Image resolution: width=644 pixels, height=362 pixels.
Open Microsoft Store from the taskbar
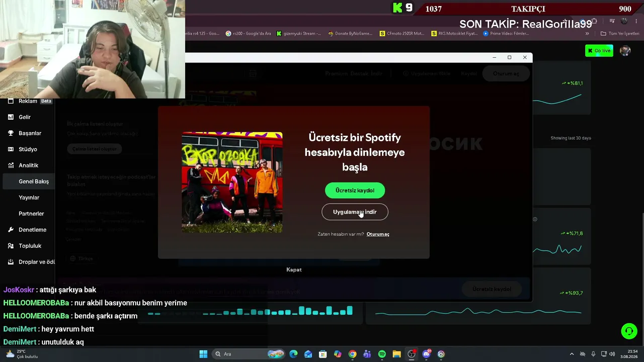click(323, 354)
